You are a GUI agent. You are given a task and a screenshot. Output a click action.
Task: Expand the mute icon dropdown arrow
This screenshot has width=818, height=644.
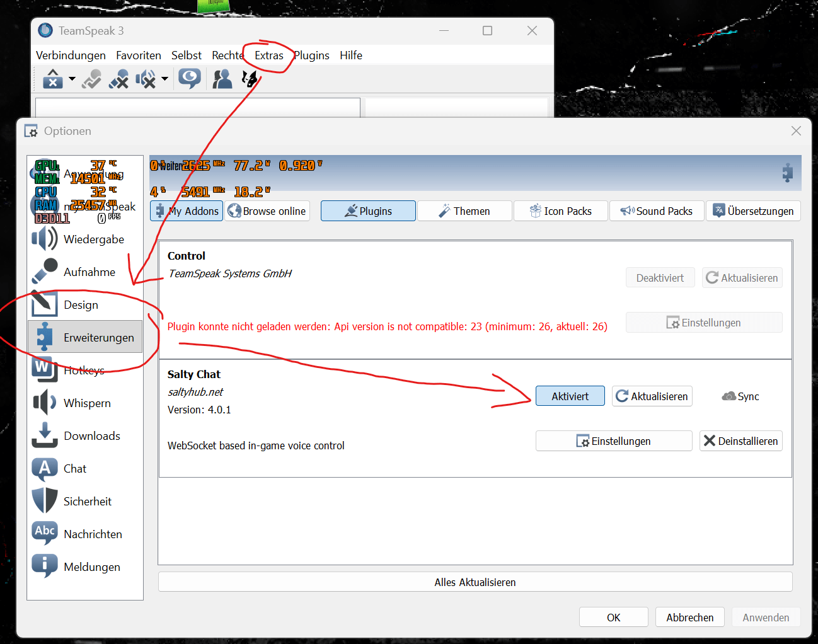coord(164,79)
